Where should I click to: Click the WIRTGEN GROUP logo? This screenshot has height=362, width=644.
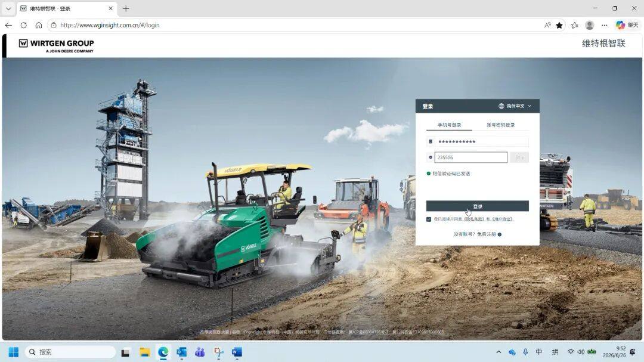point(56,45)
